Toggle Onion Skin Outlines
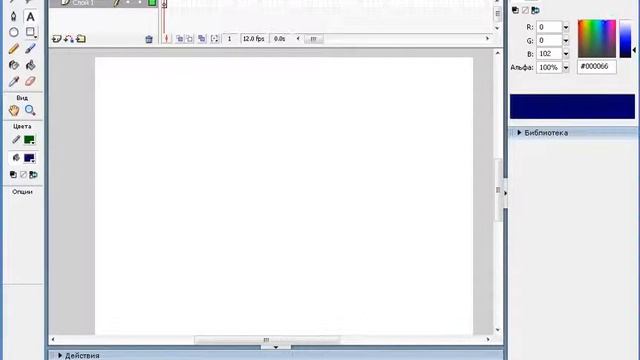The height and width of the screenshot is (360, 640). pos(190,39)
